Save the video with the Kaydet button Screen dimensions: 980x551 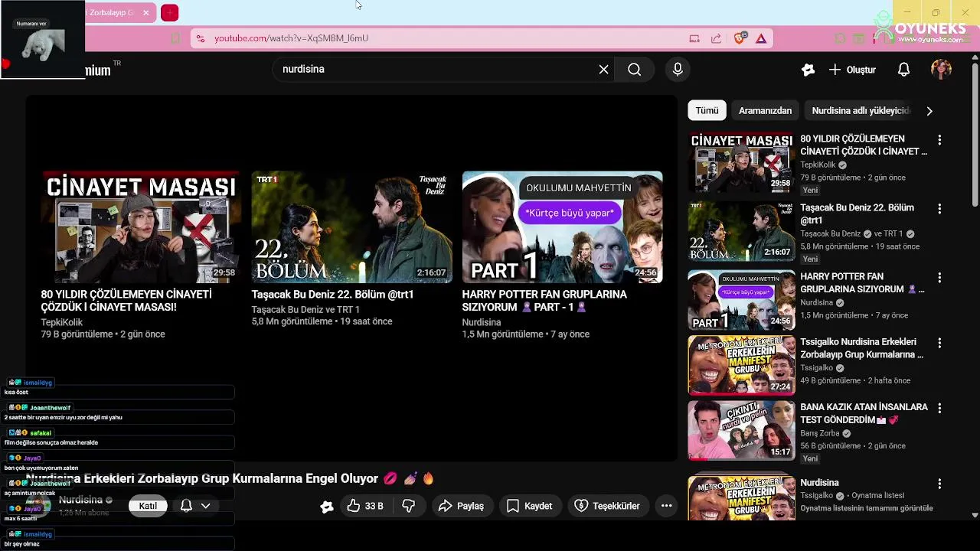coord(529,506)
